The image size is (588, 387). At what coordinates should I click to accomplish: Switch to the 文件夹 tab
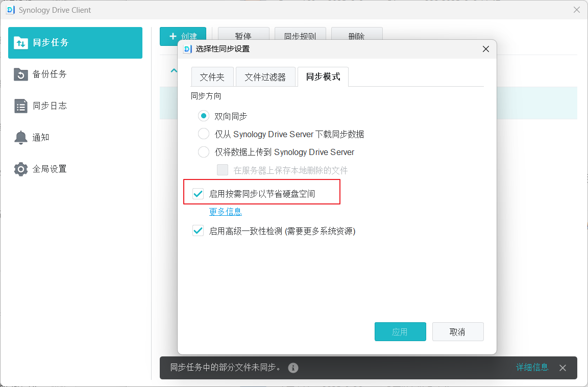(x=212, y=77)
